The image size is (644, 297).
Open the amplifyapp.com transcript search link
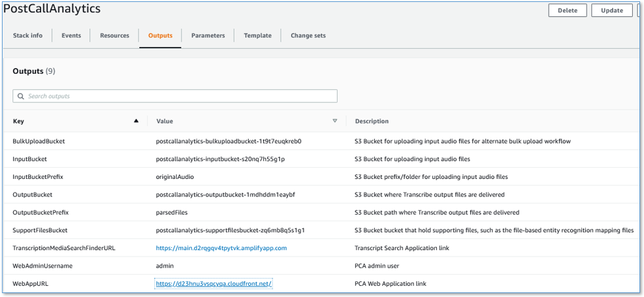point(221,248)
